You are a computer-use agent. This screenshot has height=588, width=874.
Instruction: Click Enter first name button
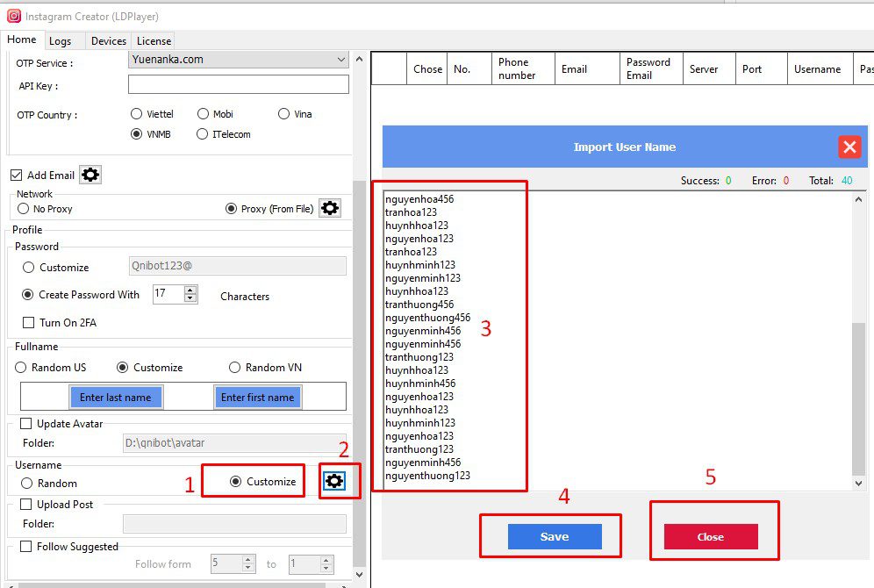click(257, 398)
